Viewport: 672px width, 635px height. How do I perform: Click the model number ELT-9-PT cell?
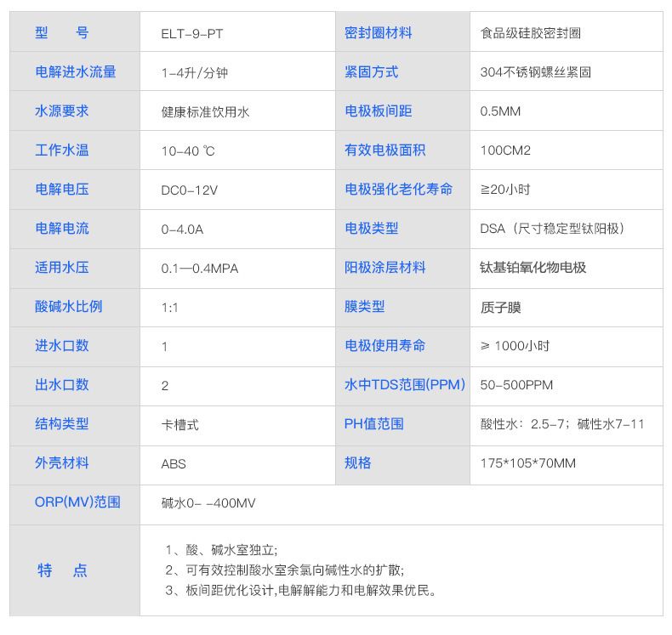tap(192, 34)
